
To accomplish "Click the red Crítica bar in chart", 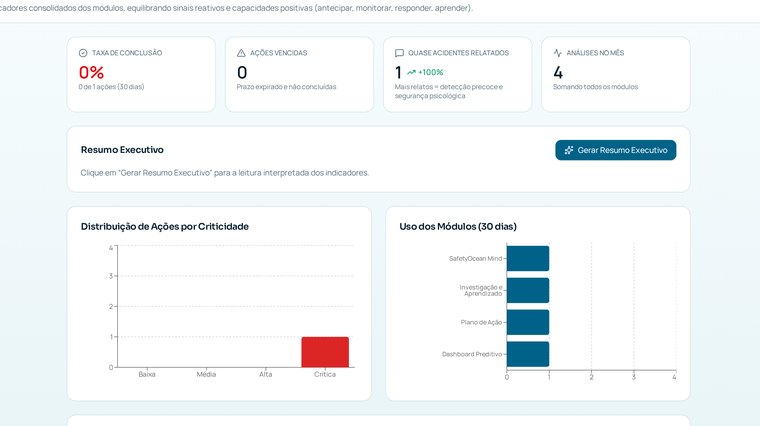I will click(x=325, y=352).
